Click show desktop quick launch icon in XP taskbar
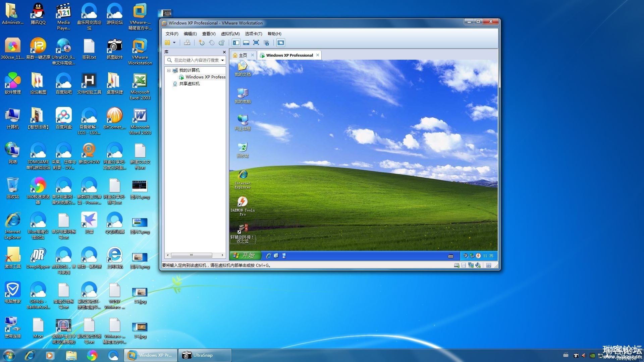The height and width of the screenshot is (362, 644). click(284, 256)
